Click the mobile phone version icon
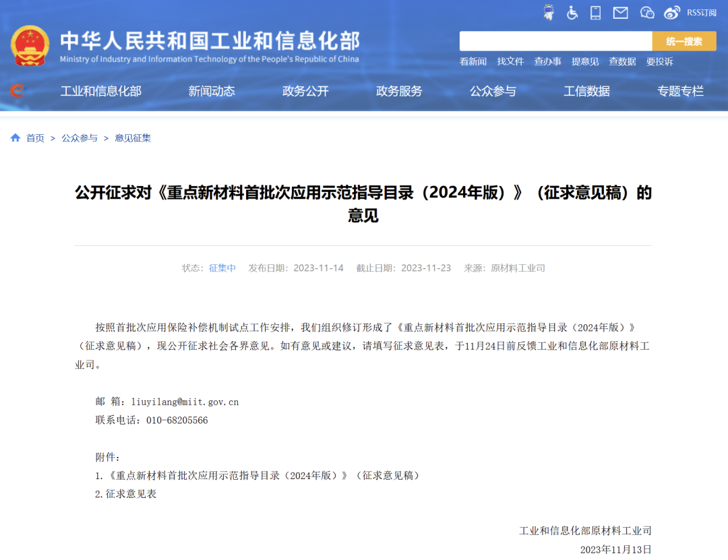 (595, 12)
